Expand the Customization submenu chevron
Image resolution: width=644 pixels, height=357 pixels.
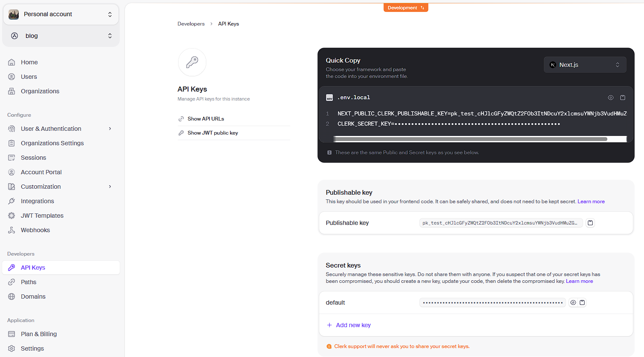(x=110, y=187)
